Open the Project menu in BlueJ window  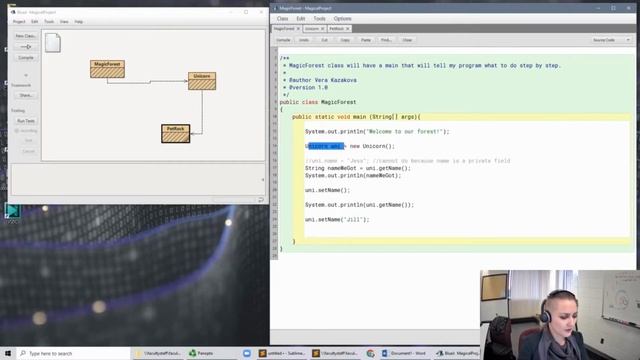[x=19, y=22]
